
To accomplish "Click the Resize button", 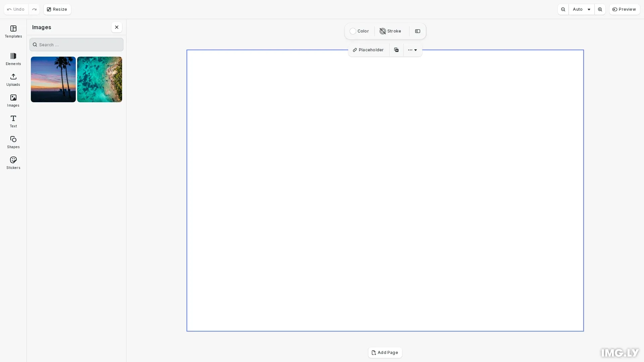I will point(57,9).
